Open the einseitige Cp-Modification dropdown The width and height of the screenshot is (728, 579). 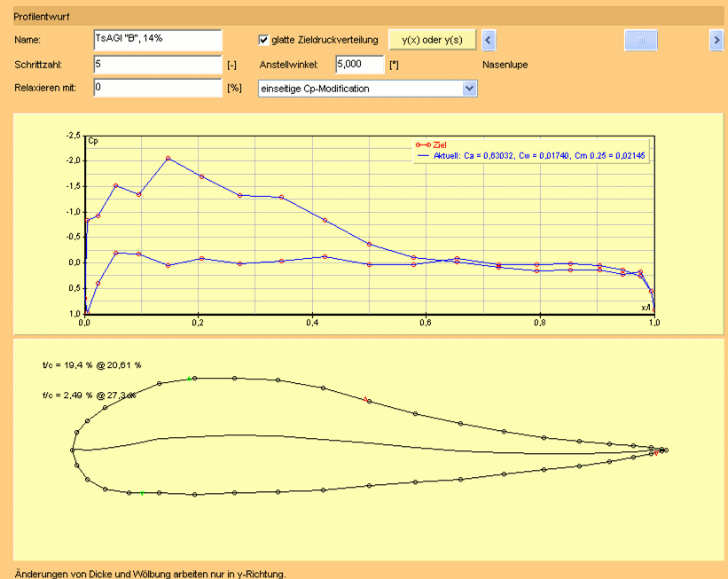359,88
